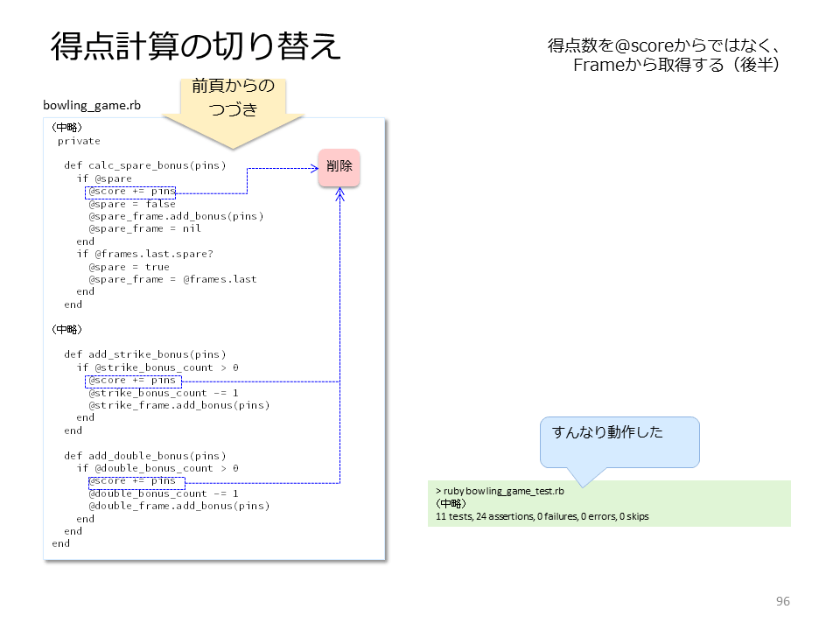Click if @double_bonus_count > 0 line

(x=157, y=468)
